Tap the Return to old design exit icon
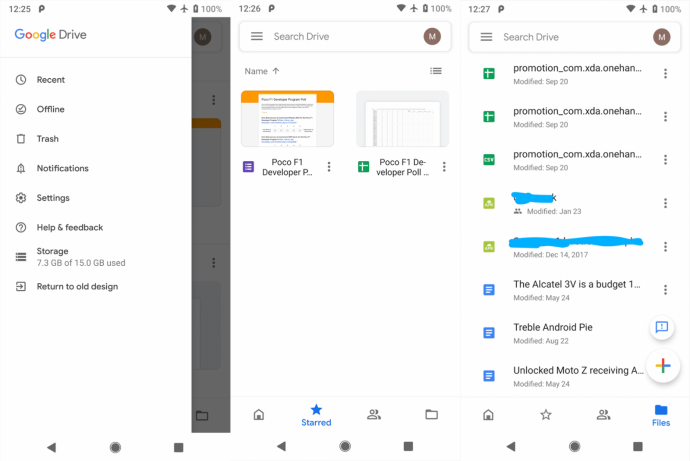Screen dimensions: 690x461 tap(21, 286)
